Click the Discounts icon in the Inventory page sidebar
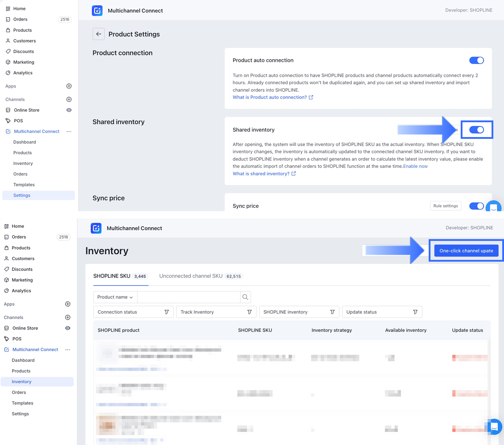The height and width of the screenshot is (445, 504). coord(7,269)
